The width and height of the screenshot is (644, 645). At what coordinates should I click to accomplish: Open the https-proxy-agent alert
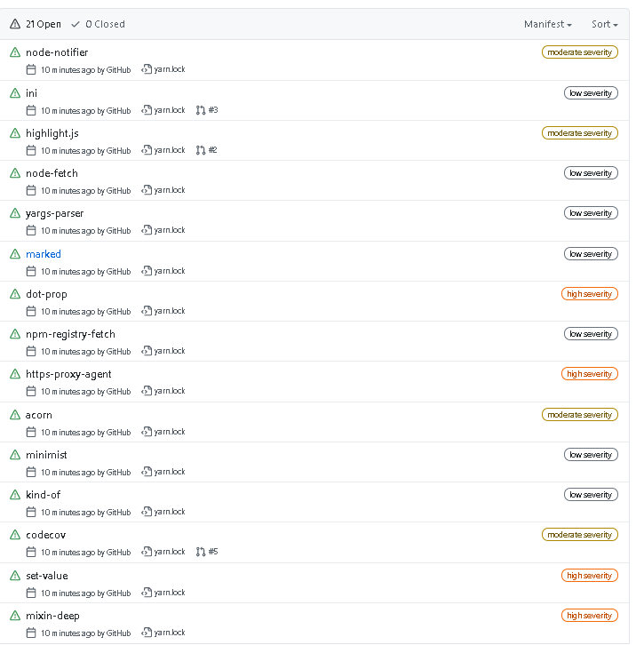point(68,374)
